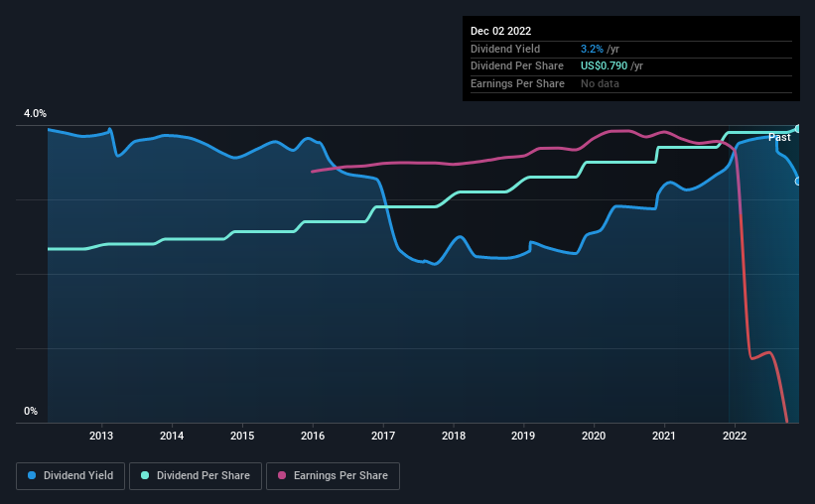815x504 pixels.
Task: Click the Dec 02 2022 tooltip date
Action: pos(500,31)
